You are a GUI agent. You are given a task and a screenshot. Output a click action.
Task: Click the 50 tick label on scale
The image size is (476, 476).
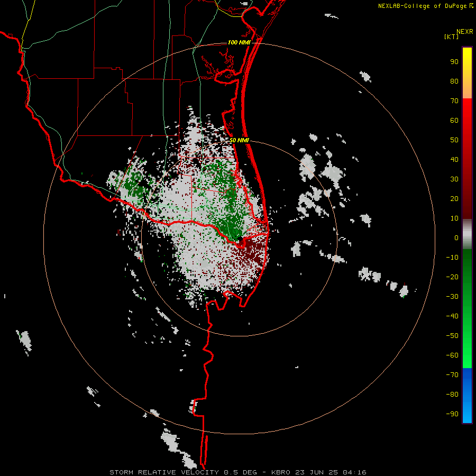tap(454, 140)
